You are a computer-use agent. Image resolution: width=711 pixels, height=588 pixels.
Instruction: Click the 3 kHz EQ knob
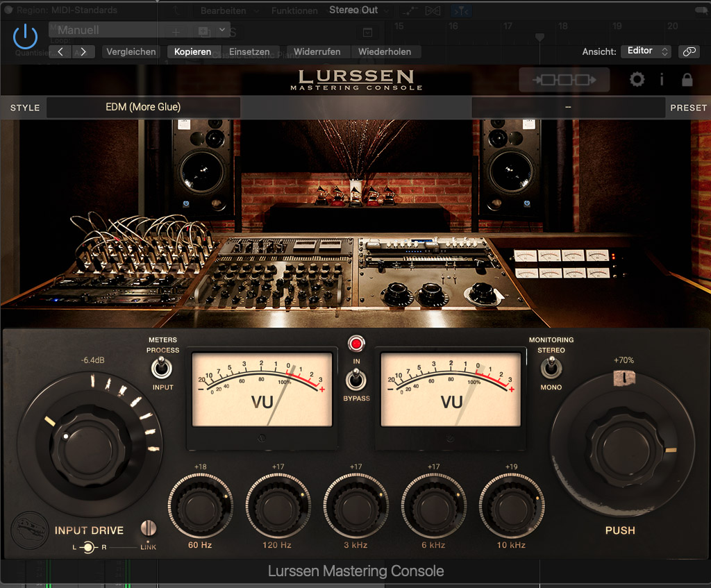point(355,505)
